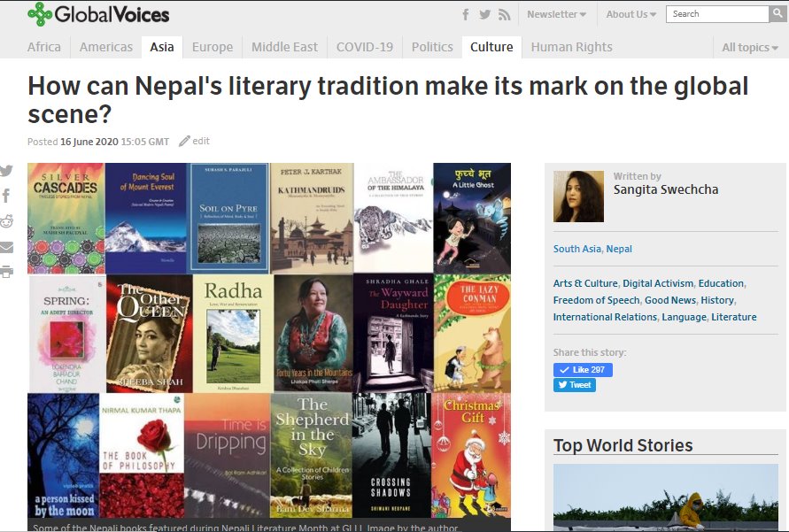Open the Nepali books collage image
The image size is (789, 532).
[269, 340]
